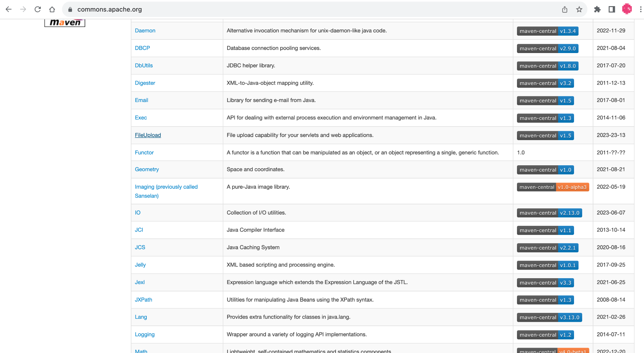Image resolution: width=644 pixels, height=353 pixels.
Task: Click maven-central v1.2 badge for Logging
Action: 545,335
